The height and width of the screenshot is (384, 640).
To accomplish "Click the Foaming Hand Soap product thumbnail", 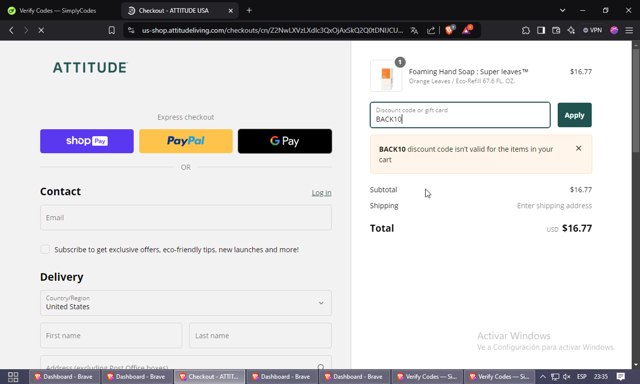I will 386,76.
